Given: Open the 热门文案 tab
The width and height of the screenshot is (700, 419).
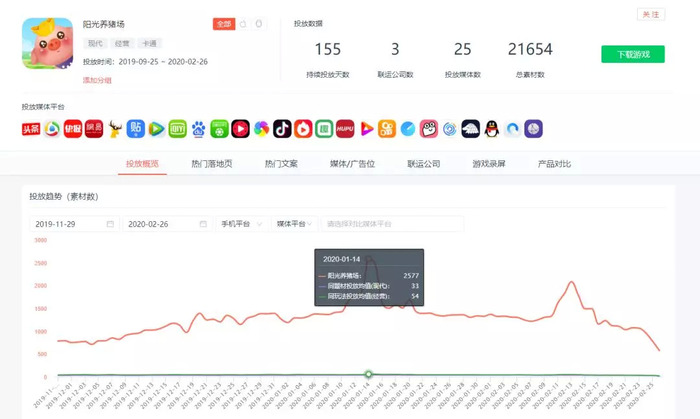Looking at the screenshot, I should 281,164.
